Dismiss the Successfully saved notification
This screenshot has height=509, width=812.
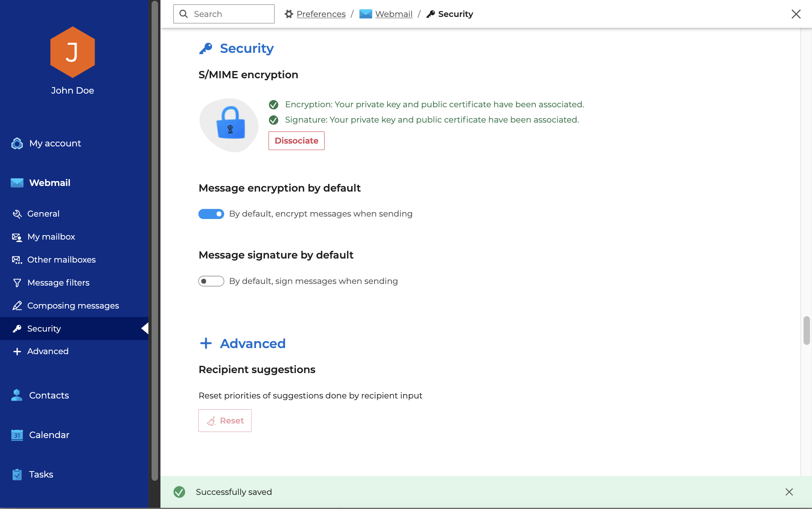click(x=789, y=492)
